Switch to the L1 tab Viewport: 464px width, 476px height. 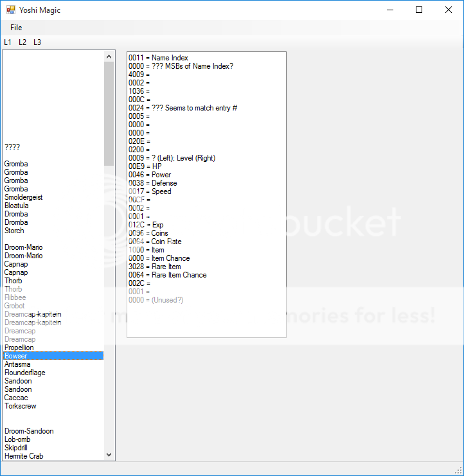point(8,42)
